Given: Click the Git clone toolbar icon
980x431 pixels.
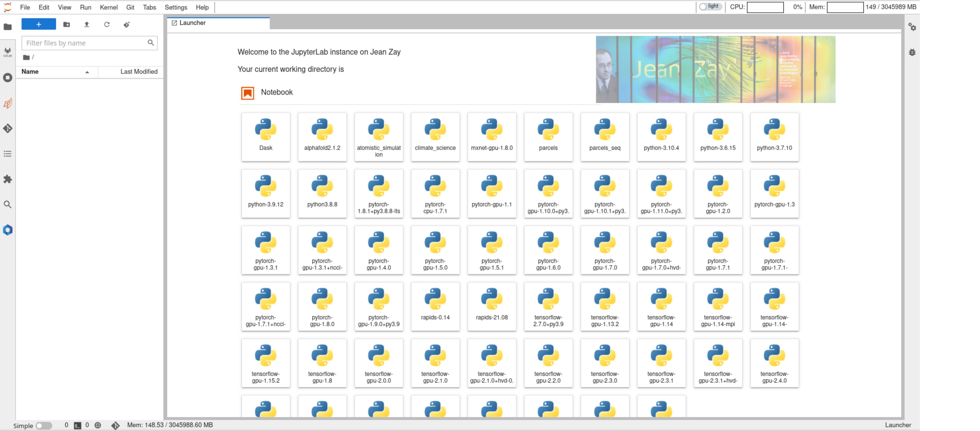Looking at the screenshot, I should tap(127, 24).
